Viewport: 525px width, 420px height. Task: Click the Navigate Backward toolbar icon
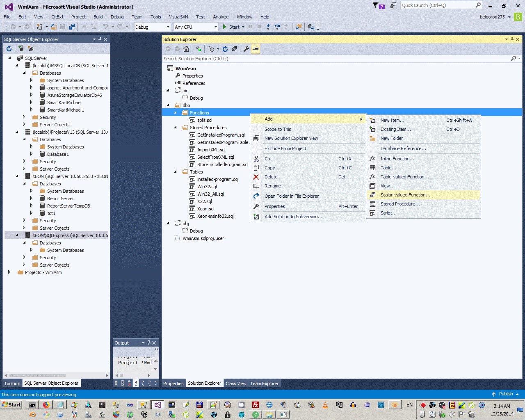tap(13, 27)
